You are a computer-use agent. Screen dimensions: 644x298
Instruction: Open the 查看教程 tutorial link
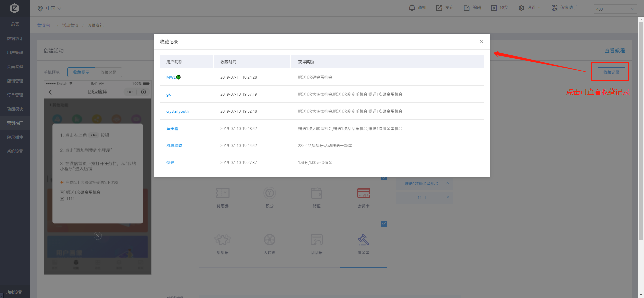[614, 51]
